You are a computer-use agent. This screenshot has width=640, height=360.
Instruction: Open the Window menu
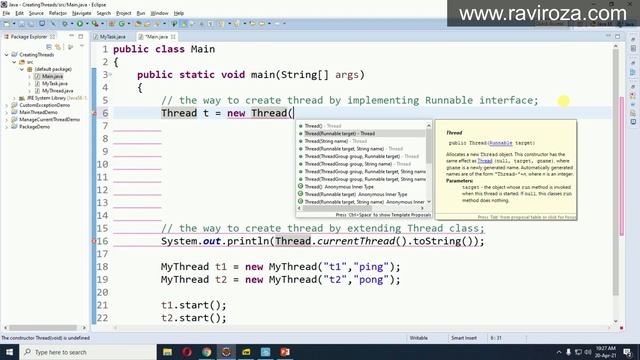pyautogui.click(x=159, y=13)
